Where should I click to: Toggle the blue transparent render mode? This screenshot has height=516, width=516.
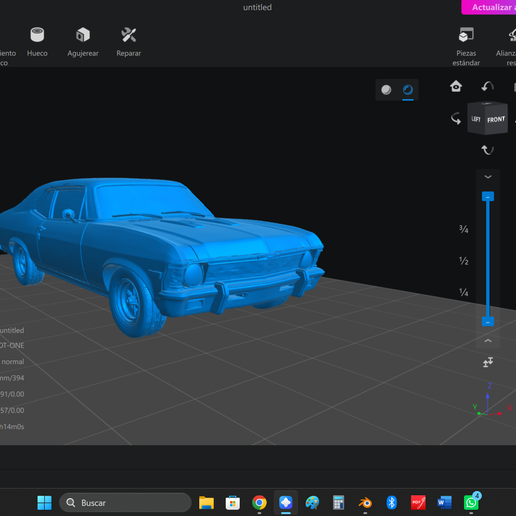click(408, 90)
